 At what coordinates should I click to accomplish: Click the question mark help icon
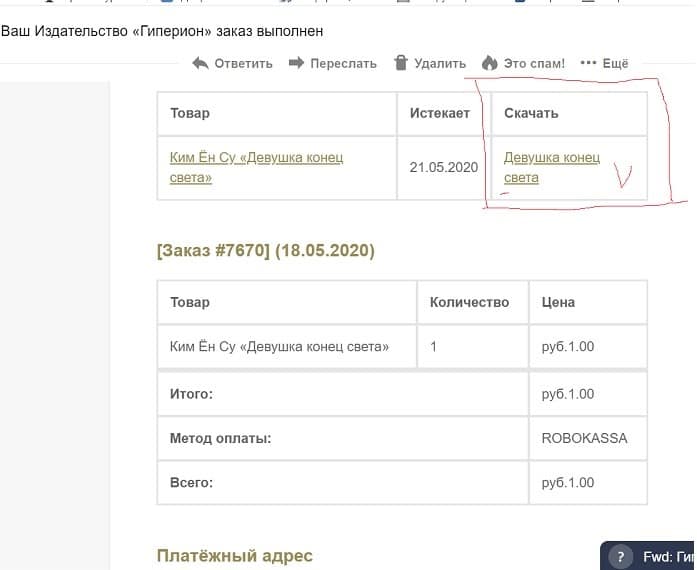[621, 557]
